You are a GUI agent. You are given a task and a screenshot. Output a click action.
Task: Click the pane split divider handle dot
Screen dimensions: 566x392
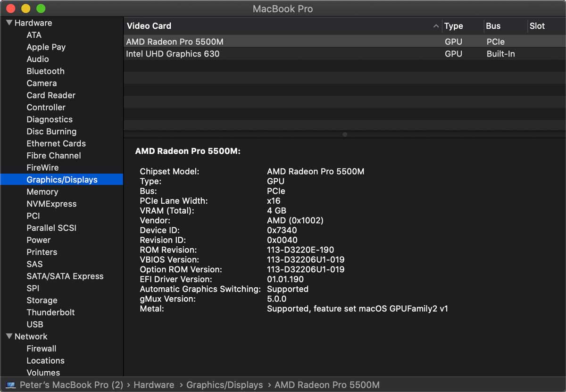pyautogui.click(x=345, y=134)
